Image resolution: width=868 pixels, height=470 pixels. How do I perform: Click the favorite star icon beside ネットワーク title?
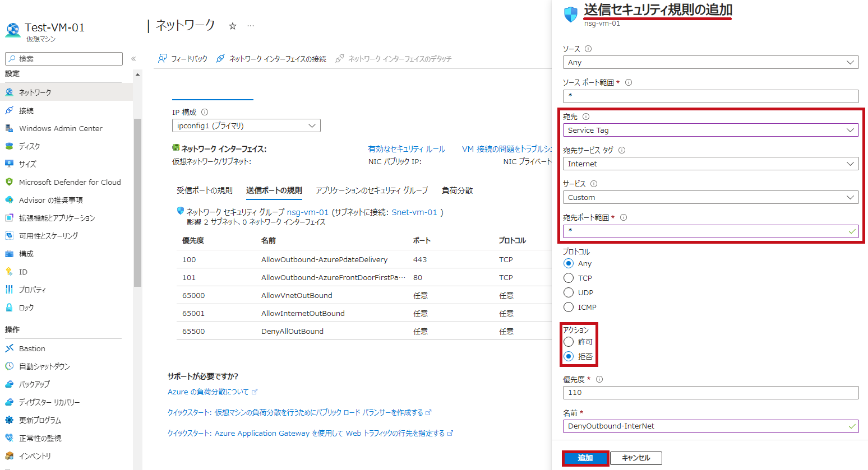(x=233, y=26)
